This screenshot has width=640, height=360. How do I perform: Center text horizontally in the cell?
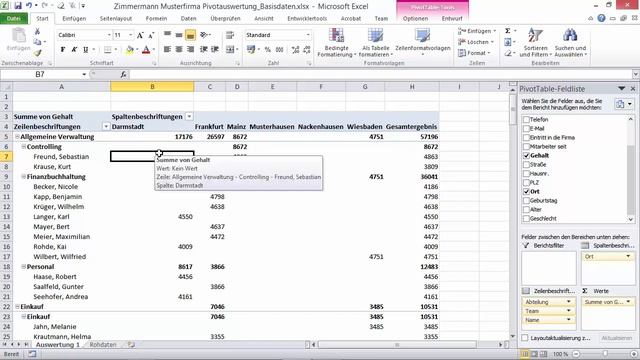pyautogui.click(x=179, y=49)
